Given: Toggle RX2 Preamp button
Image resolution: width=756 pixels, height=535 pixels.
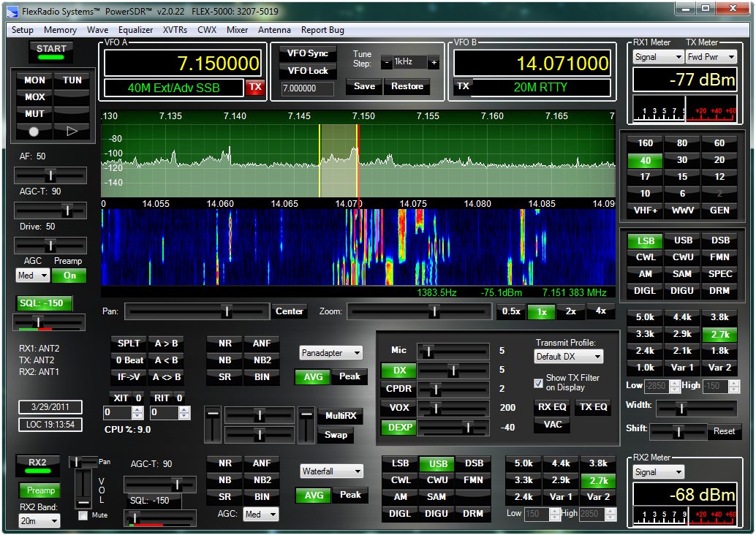Looking at the screenshot, I should coord(40,490).
